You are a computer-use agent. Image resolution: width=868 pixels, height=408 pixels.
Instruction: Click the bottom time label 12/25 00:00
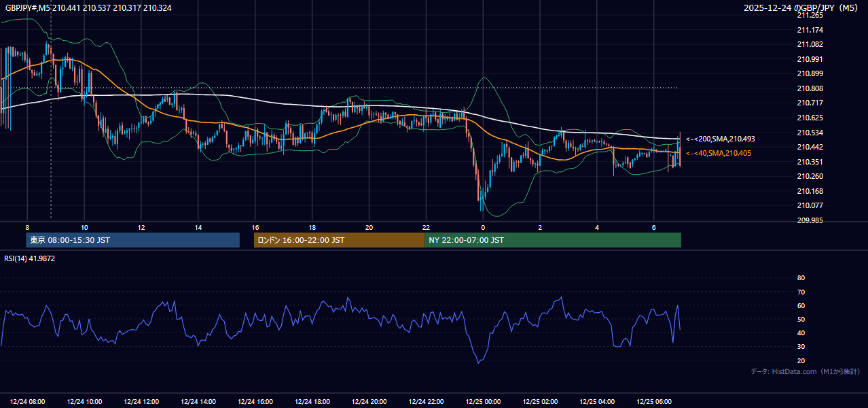(x=484, y=402)
